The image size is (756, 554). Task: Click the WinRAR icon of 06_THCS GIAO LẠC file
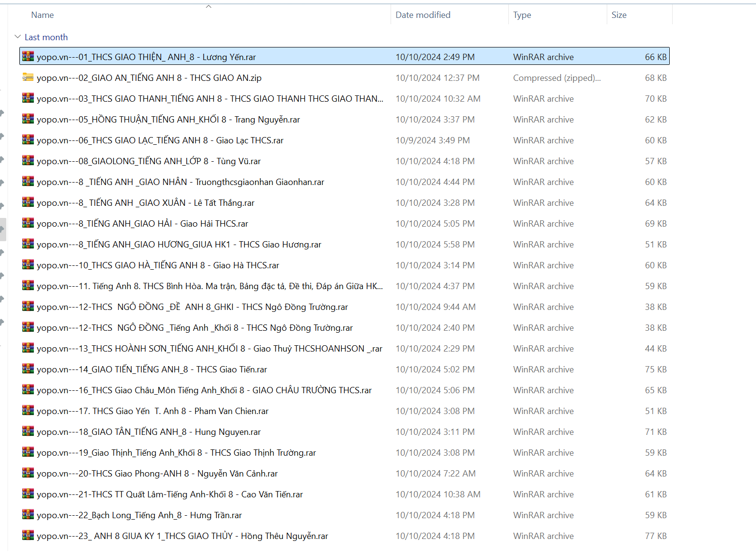28,139
